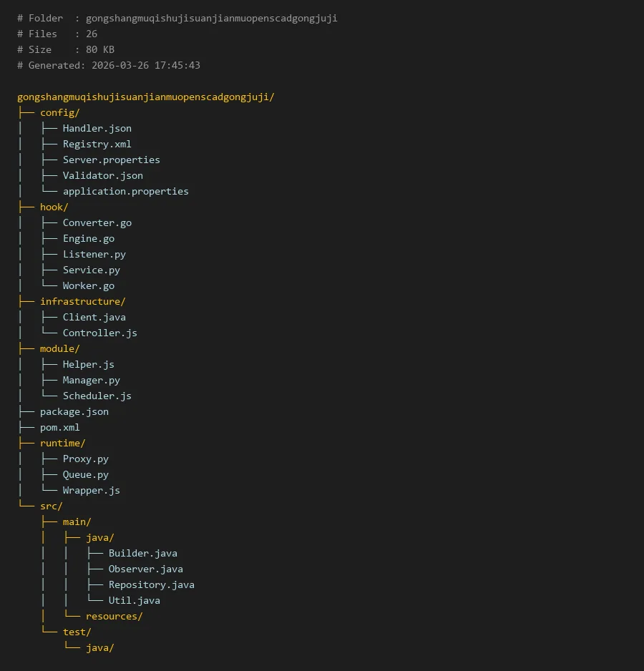Select the config/ folder entry
The height and width of the screenshot is (671, 644).
[59, 112]
